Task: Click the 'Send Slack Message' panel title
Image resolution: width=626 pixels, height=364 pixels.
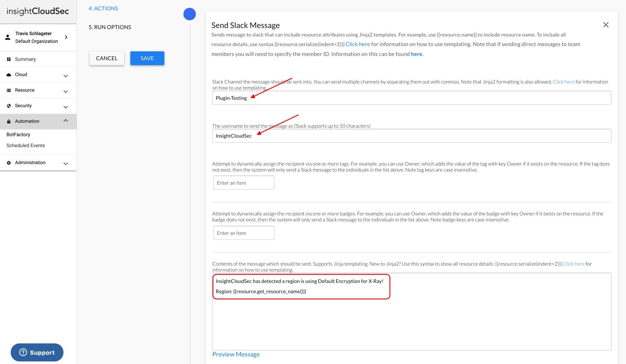Action: [x=245, y=25]
